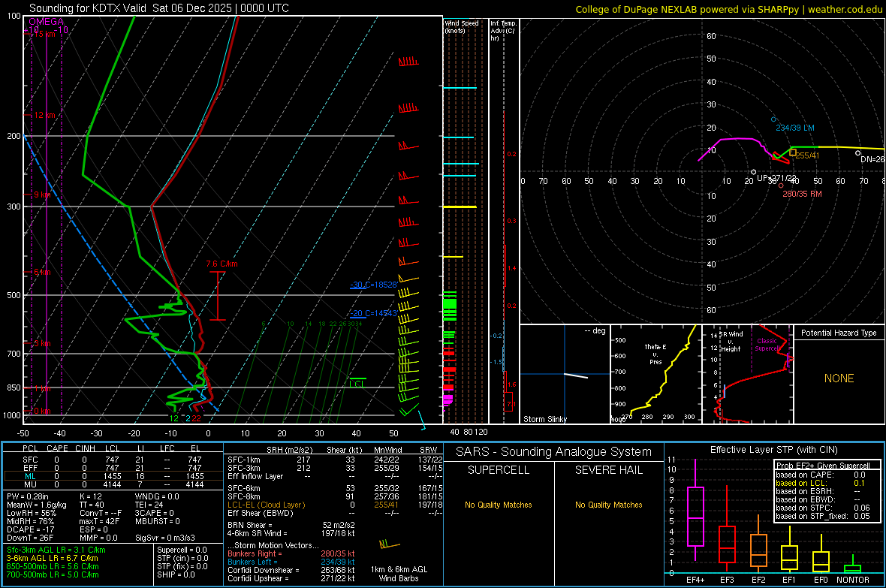Select the 6 km height marker
Screen dimensions: 886x588
click(x=42, y=272)
